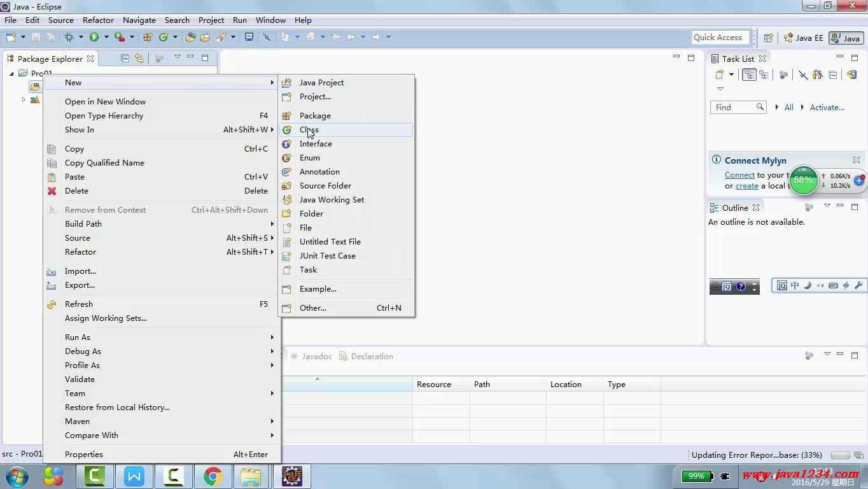Select the Java perspective button
This screenshot has height=489, width=868.
click(x=846, y=38)
